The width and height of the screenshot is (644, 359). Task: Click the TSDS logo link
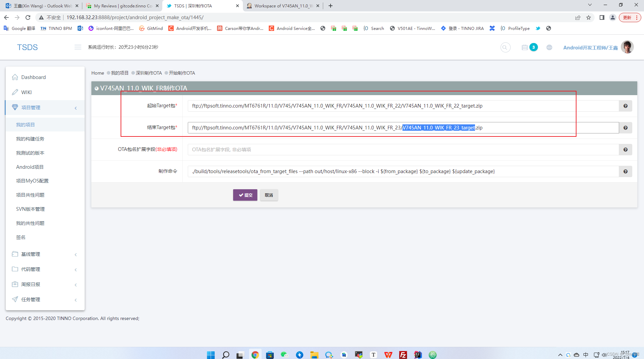click(x=28, y=47)
